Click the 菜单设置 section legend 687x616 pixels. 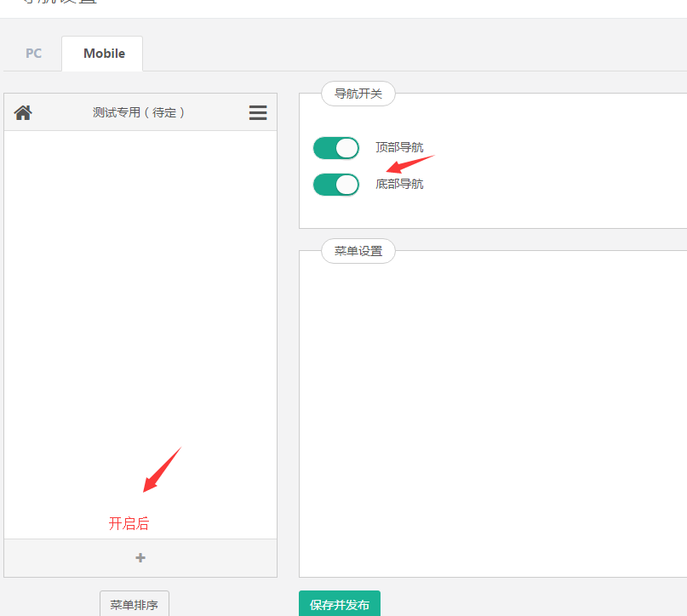point(358,251)
